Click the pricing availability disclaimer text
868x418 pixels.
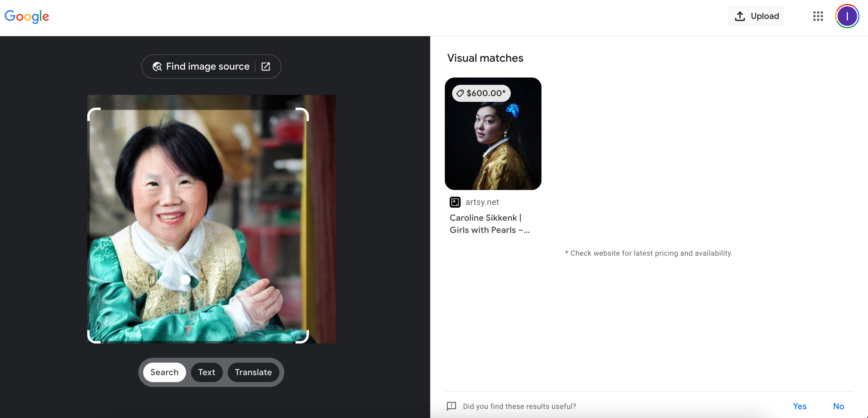click(x=648, y=253)
